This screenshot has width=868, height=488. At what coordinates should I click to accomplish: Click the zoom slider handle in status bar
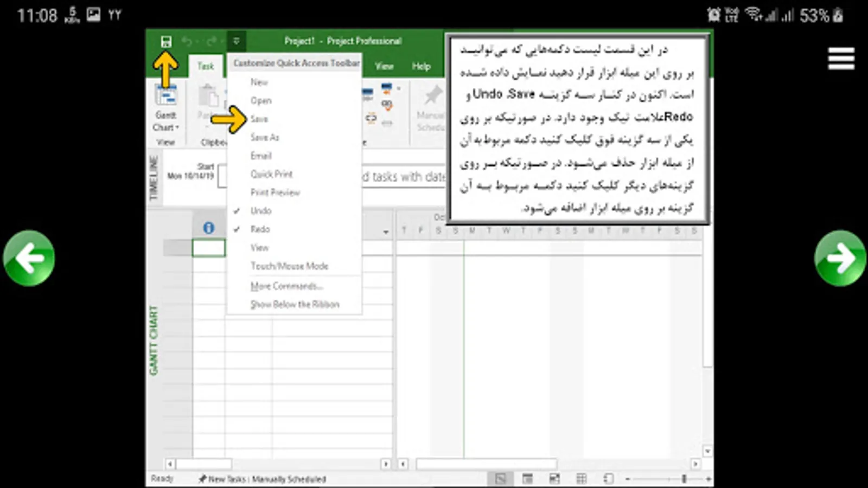click(x=685, y=479)
